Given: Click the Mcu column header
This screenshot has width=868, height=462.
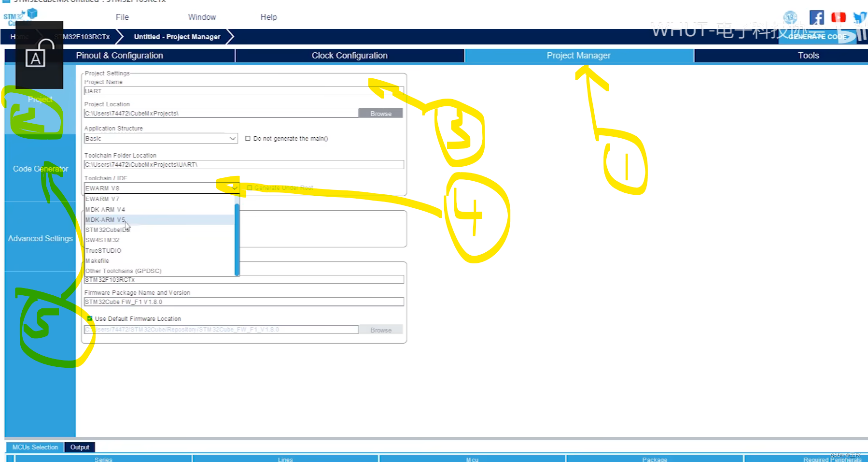Looking at the screenshot, I should pos(472,459).
